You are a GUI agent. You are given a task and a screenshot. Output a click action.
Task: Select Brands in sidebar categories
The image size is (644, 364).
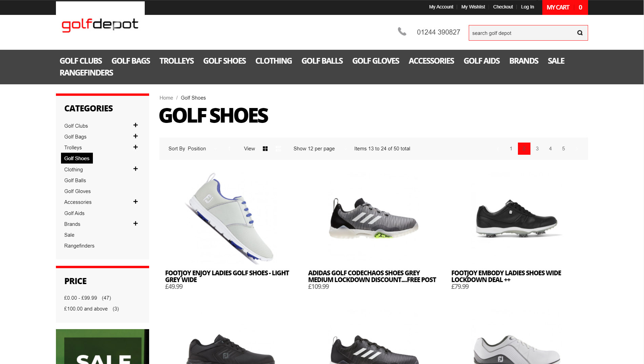(x=72, y=224)
